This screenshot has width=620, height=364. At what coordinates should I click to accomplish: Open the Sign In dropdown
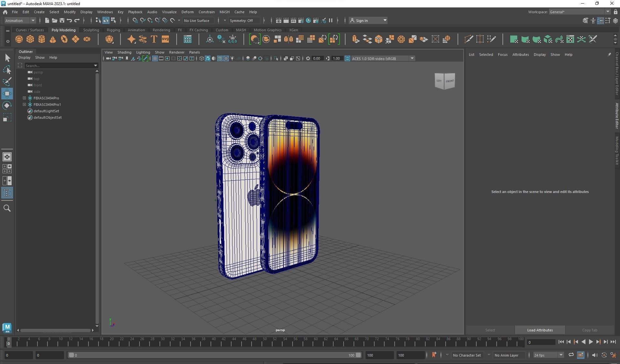tap(368, 21)
